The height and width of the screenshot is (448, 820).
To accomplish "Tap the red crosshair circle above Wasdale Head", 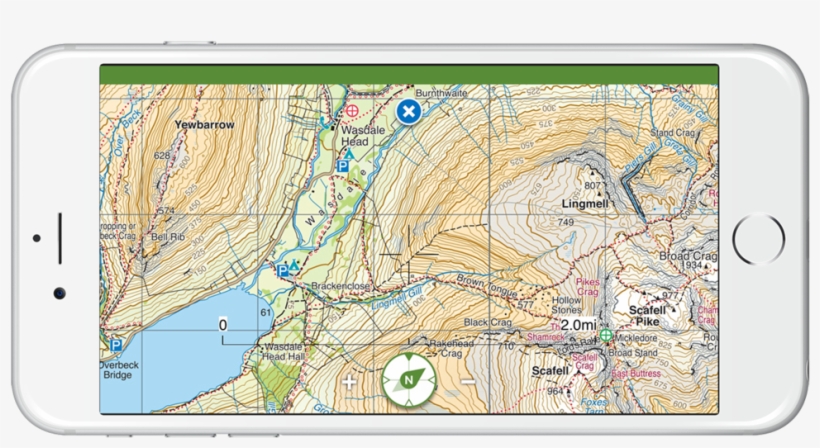I will 352,110.
